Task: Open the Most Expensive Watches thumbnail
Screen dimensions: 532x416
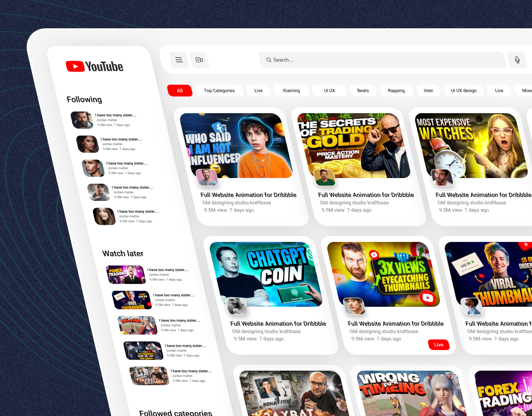Action: [x=471, y=145]
